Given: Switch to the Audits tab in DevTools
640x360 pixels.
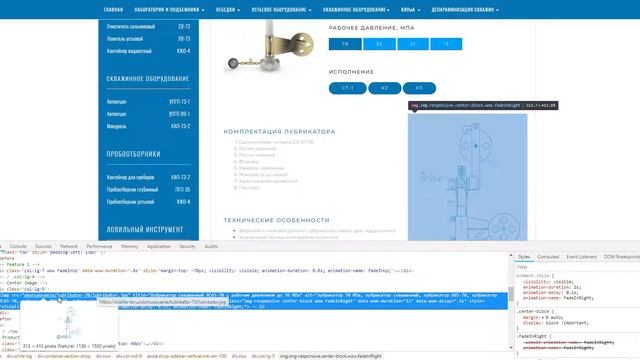Looking at the screenshot, I should point(211,247).
